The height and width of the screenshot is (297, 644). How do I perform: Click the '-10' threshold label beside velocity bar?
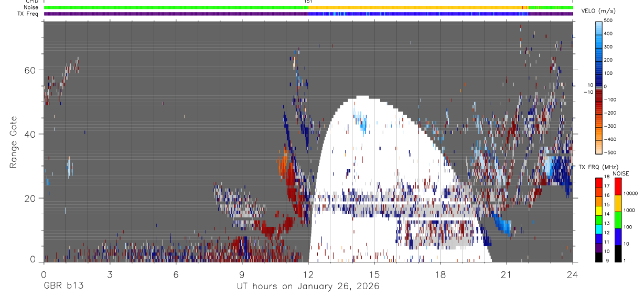[588, 92]
